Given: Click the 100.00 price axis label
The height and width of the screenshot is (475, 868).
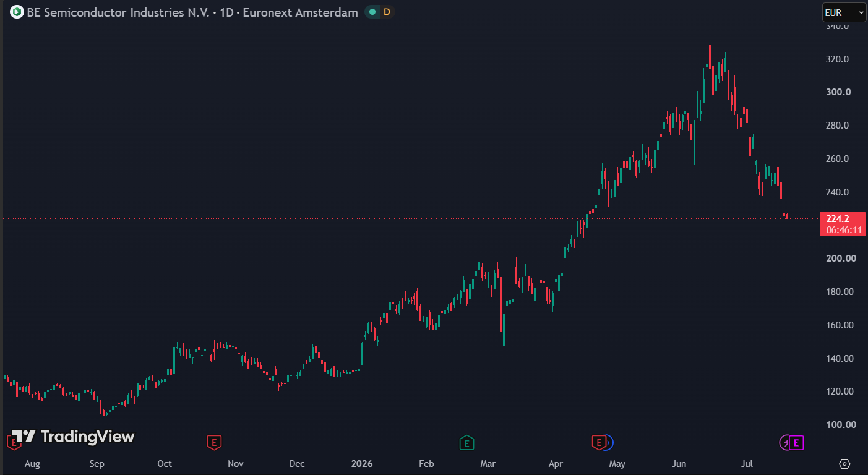Looking at the screenshot, I should [841, 425].
